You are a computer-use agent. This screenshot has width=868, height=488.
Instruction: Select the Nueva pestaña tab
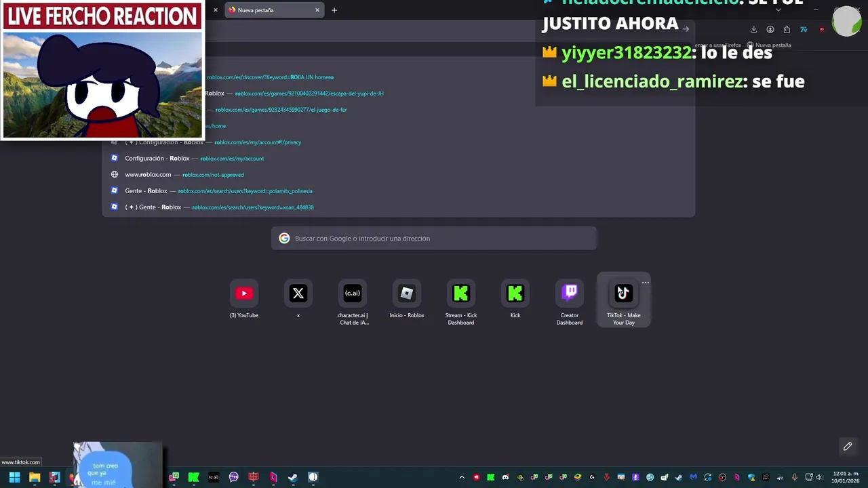[275, 10]
